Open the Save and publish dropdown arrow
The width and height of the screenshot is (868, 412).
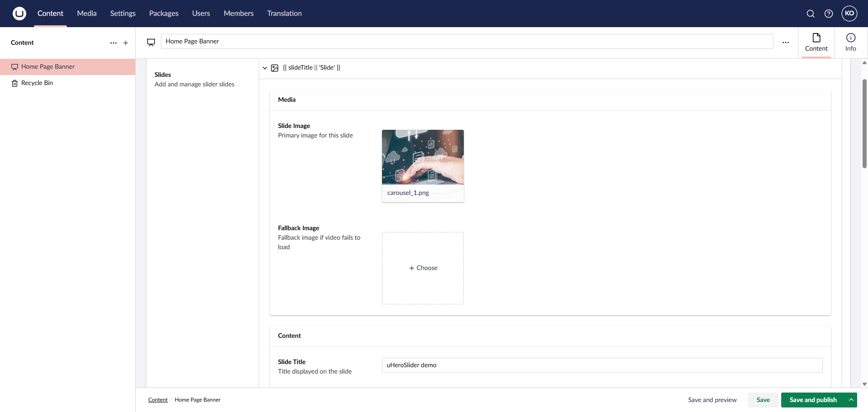point(852,400)
